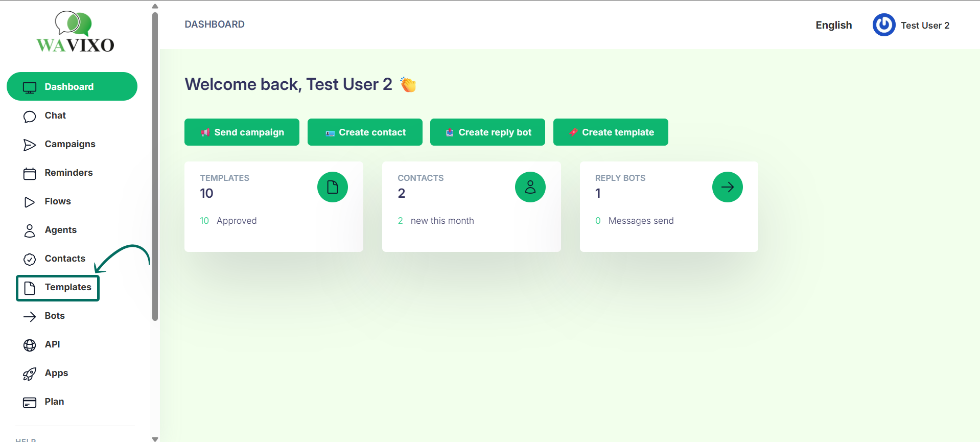Screen dimensions: 980x442
Task: Click the WAVIXO logo
Action: point(75,32)
